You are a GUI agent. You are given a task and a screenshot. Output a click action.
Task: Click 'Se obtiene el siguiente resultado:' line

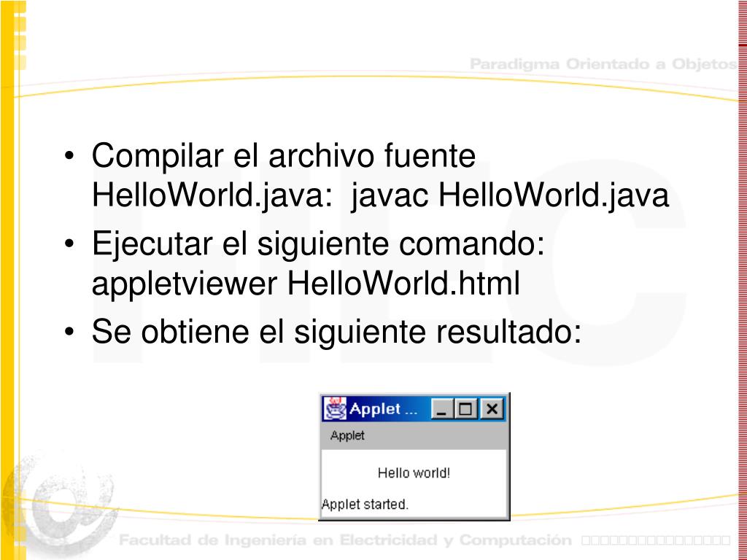(x=336, y=331)
